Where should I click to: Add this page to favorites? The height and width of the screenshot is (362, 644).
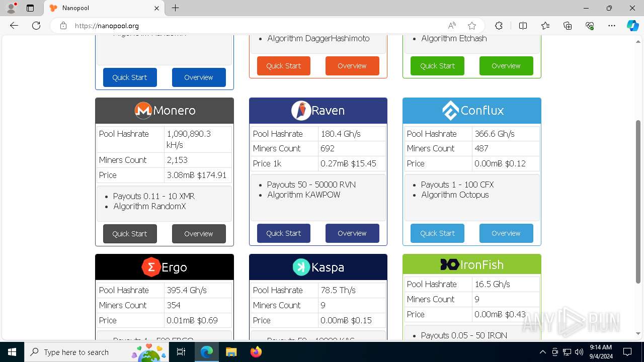(472, 26)
